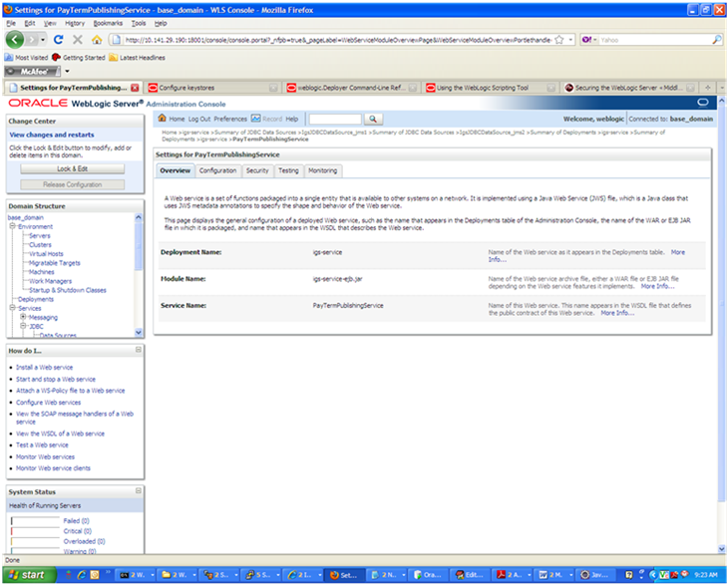This screenshot has height=585, width=728.
Task: Switch to Using the WebLogic Scripting Tool tab
Action: pos(491,88)
